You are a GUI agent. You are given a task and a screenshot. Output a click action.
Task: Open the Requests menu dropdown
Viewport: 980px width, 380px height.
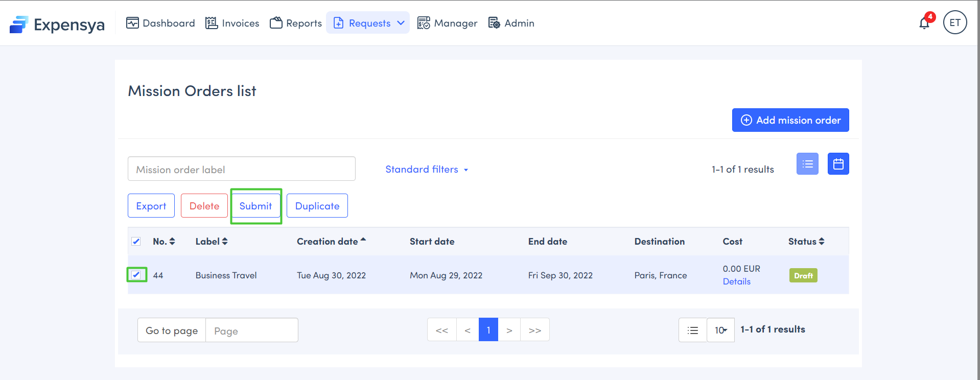pyautogui.click(x=368, y=23)
